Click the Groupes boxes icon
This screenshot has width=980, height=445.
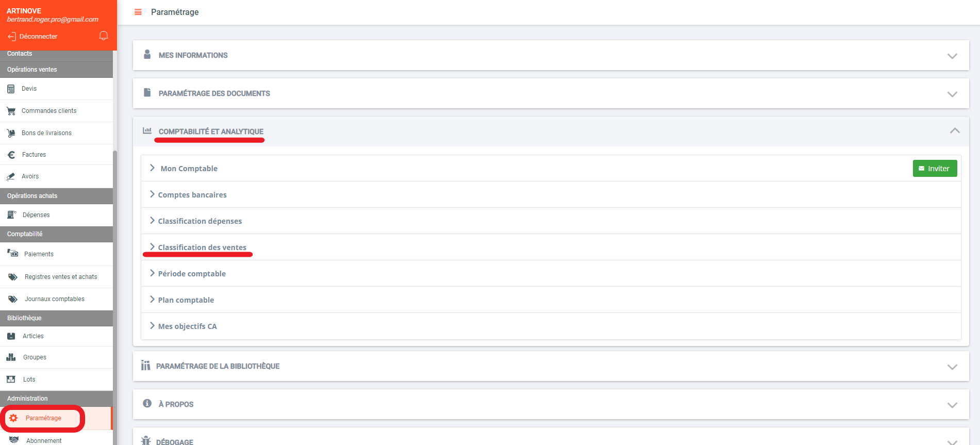pos(11,357)
